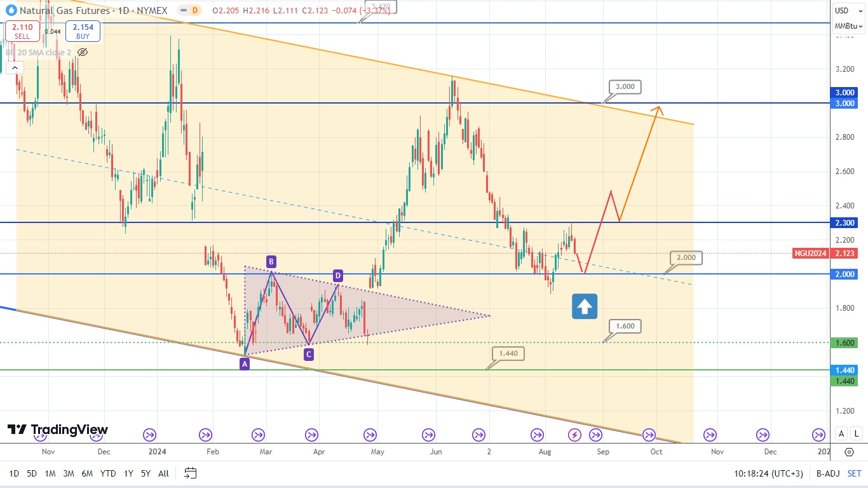Click the 2.000 callout label on the chart
868x488 pixels.
click(686, 257)
